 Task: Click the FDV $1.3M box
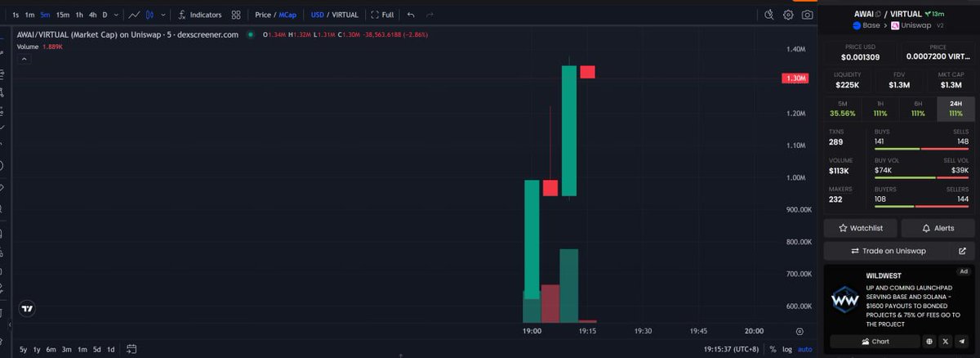(x=899, y=80)
